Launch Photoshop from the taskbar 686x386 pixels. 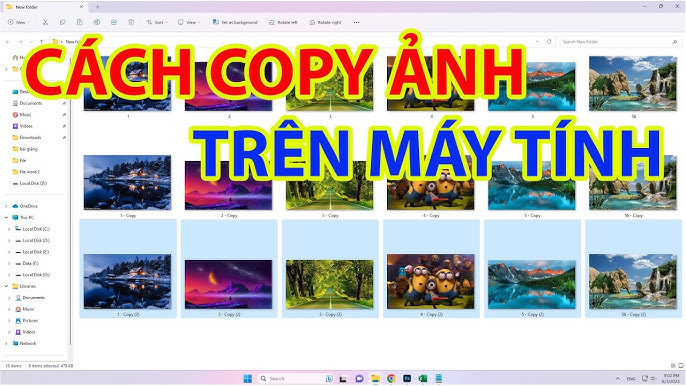point(407,378)
